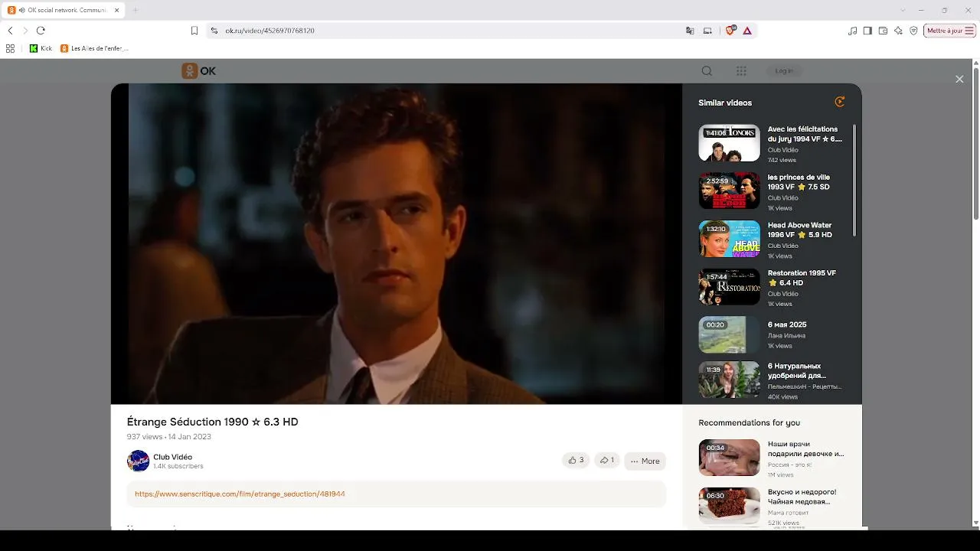Click the Лана Ильина channel name
This screenshot has height=551, width=980.
tap(786, 335)
